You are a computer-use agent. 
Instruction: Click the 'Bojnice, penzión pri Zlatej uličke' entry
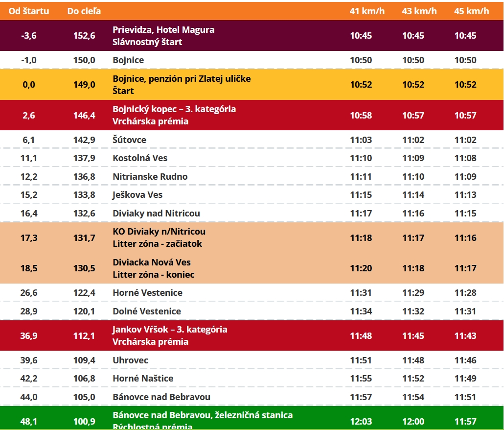click(x=182, y=78)
